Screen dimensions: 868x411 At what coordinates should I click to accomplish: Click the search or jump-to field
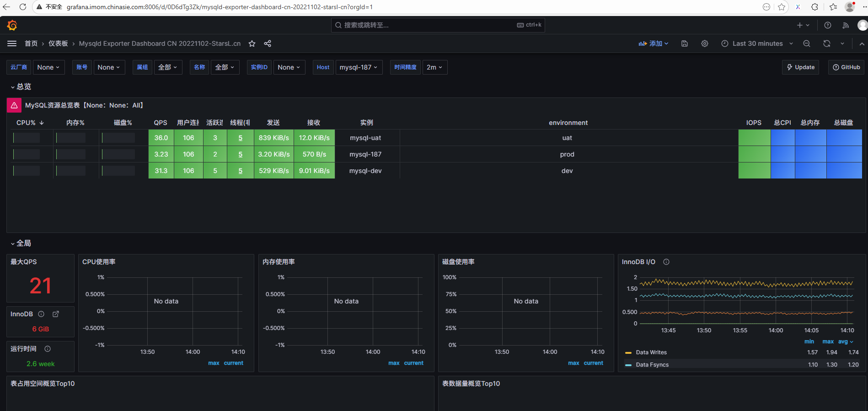click(x=437, y=25)
